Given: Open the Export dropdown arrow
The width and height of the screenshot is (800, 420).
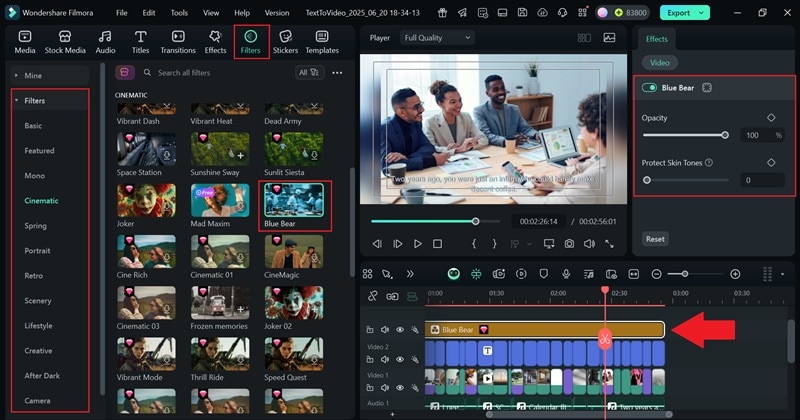Looking at the screenshot, I should (x=702, y=13).
